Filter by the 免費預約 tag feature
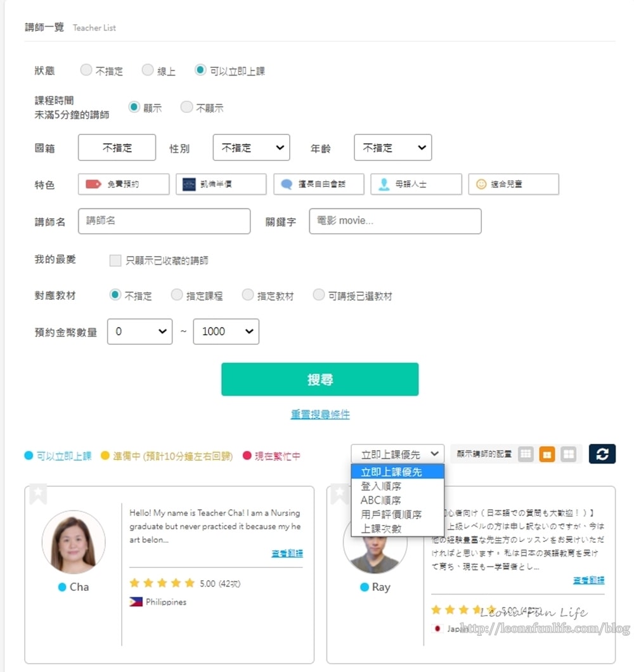The height and width of the screenshot is (672, 634). pos(124,184)
